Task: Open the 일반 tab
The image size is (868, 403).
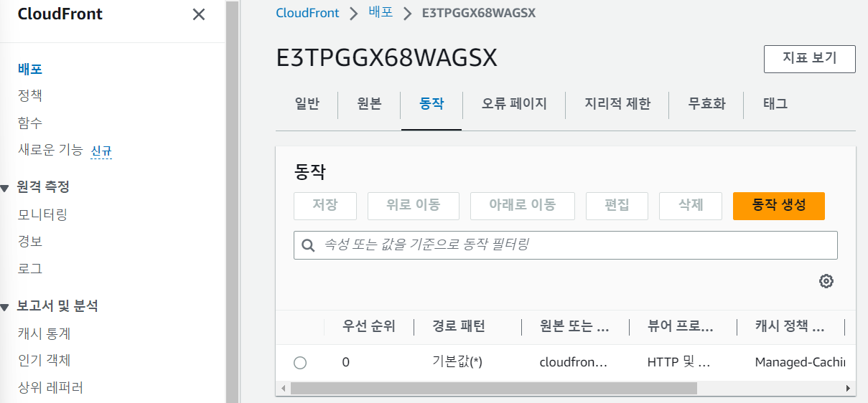Action: pos(307,104)
